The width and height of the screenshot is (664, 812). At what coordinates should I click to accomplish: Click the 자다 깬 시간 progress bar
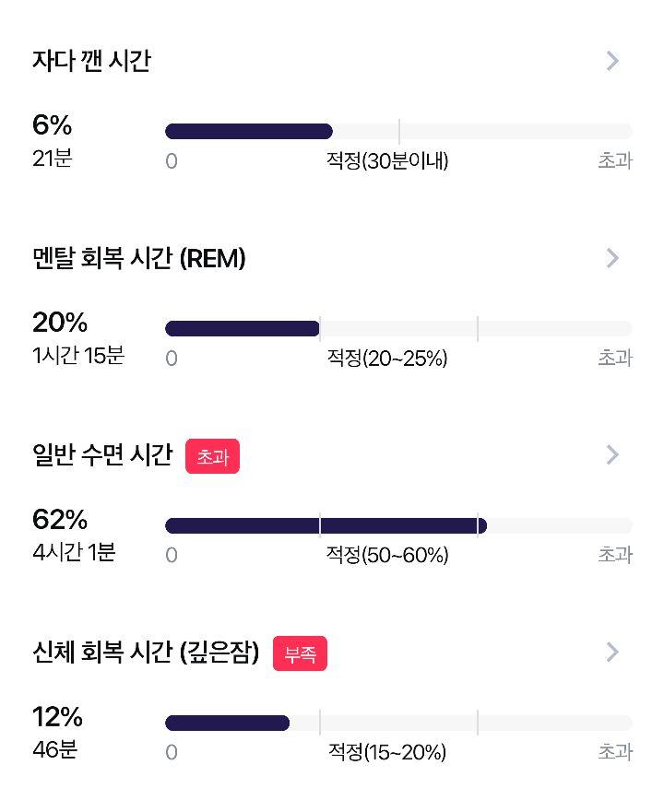click(398, 132)
